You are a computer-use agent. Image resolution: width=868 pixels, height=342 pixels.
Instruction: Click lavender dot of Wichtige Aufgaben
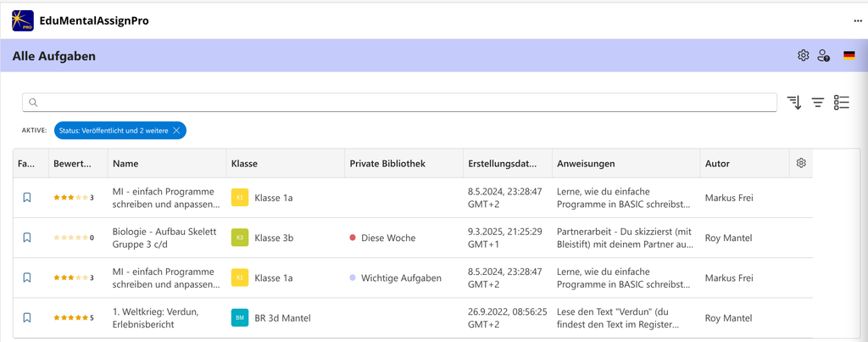353,278
